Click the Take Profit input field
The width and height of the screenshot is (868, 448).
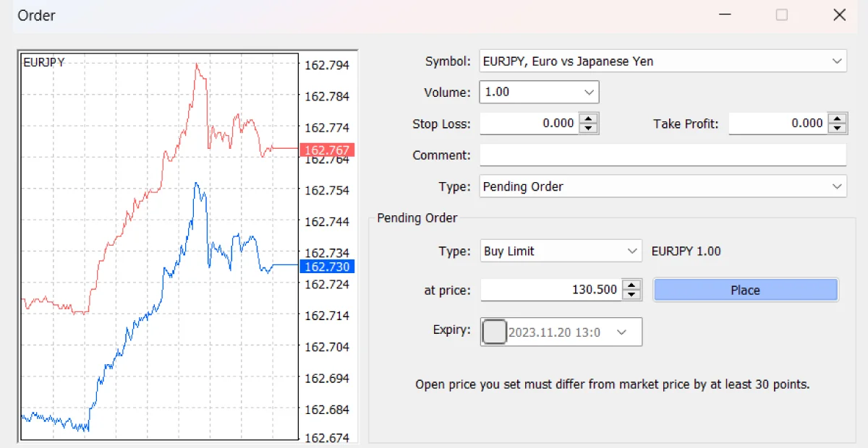pyautogui.click(x=777, y=124)
